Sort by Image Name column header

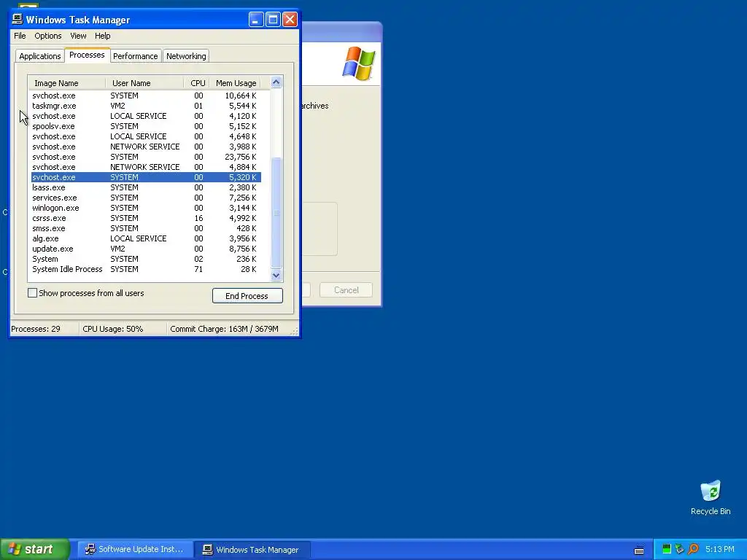[x=66, y=83]
